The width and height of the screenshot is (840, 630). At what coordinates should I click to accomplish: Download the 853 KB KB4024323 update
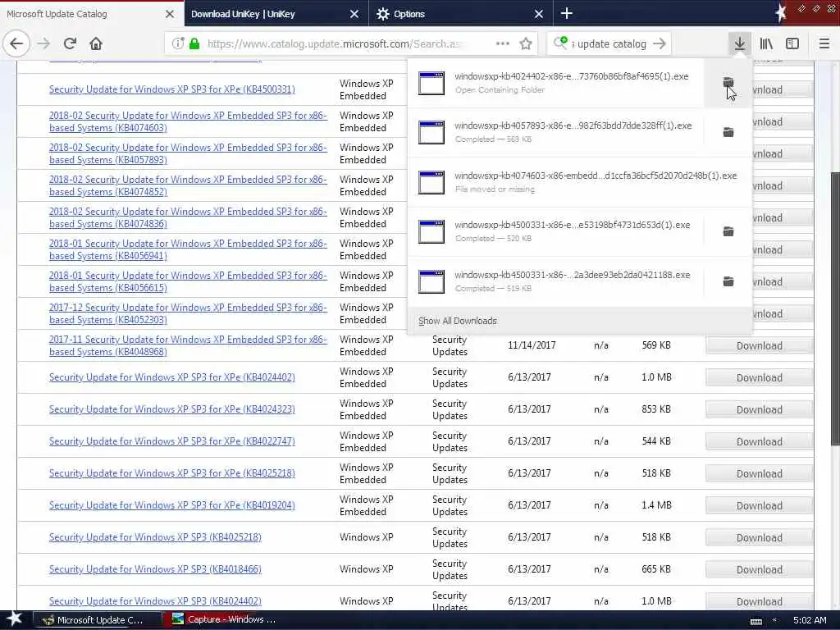tap(759, 410)
